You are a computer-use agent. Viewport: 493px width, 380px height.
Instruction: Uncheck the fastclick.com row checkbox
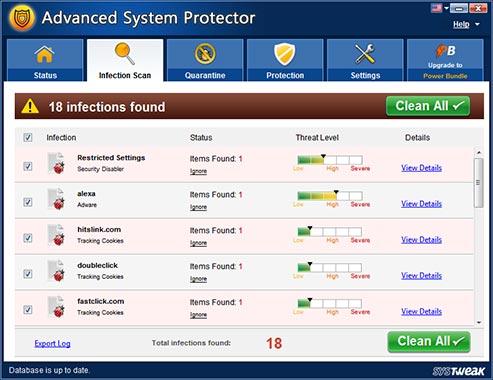click(28, 310)
